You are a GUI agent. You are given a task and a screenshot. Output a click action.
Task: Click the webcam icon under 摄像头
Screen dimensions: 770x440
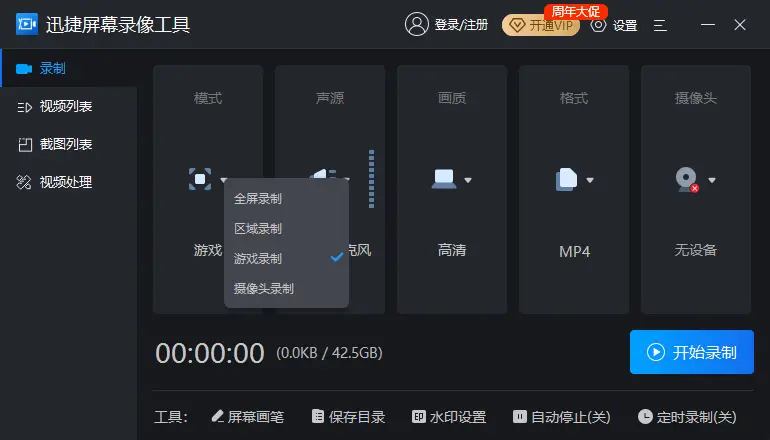click(687, 179)
